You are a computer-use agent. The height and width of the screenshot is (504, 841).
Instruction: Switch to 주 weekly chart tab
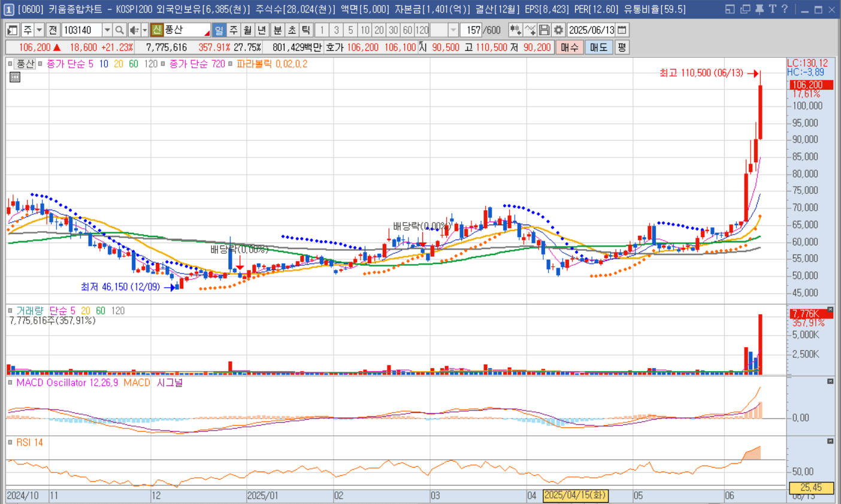[x=234, y=30]
